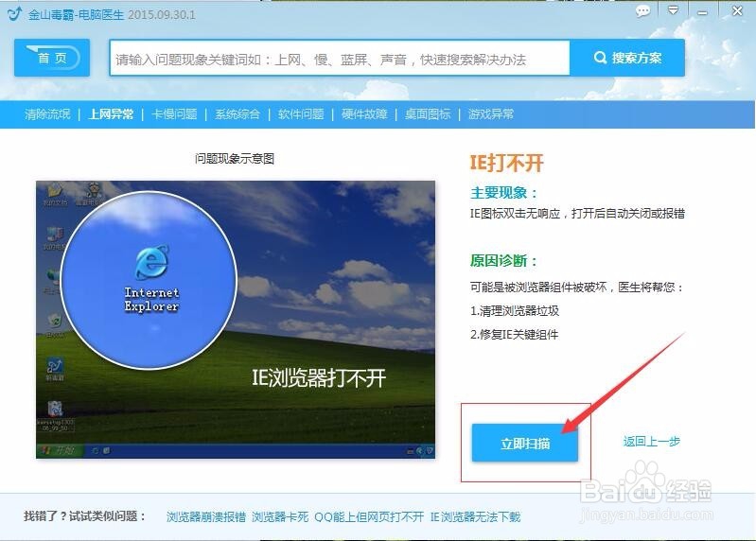Open the title bar dropdown menu icon

point(673,10)
